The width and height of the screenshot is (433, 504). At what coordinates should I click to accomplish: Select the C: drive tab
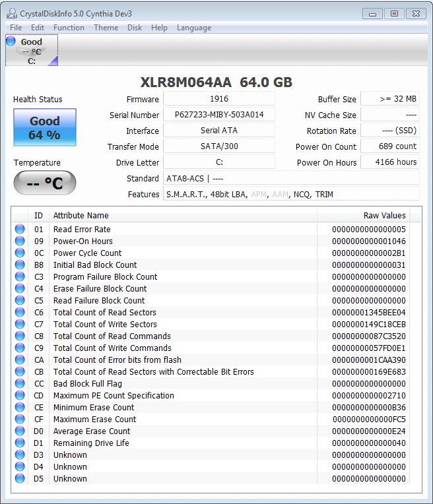[x=32, y=50]
